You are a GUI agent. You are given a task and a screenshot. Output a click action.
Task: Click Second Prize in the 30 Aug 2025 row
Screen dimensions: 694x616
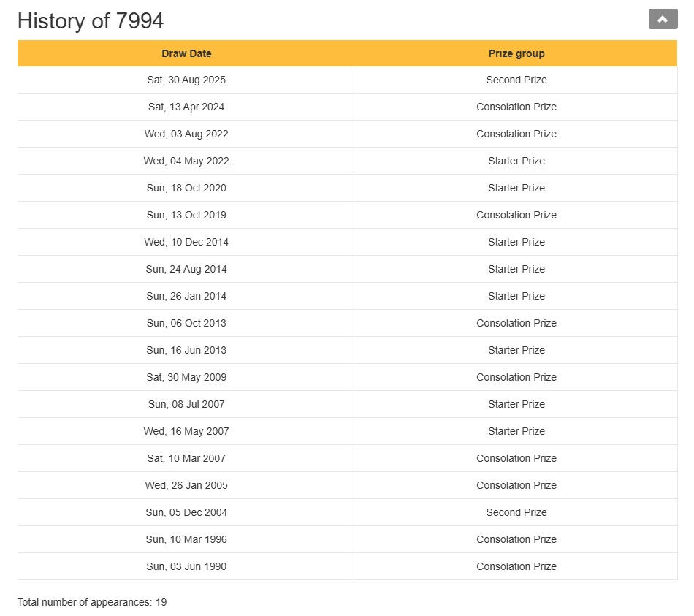point(516,80)
